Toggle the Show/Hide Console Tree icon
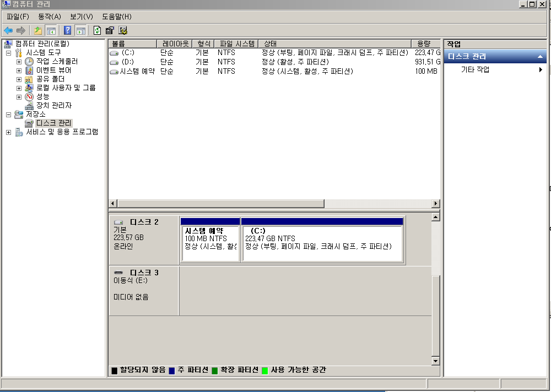 [x=51, y=31]
